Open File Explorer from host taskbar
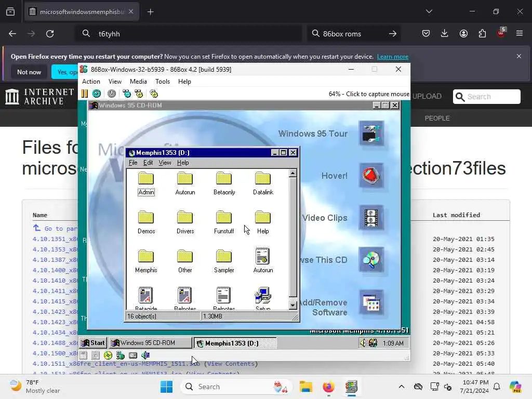532x399 pixels. (305, 387)
